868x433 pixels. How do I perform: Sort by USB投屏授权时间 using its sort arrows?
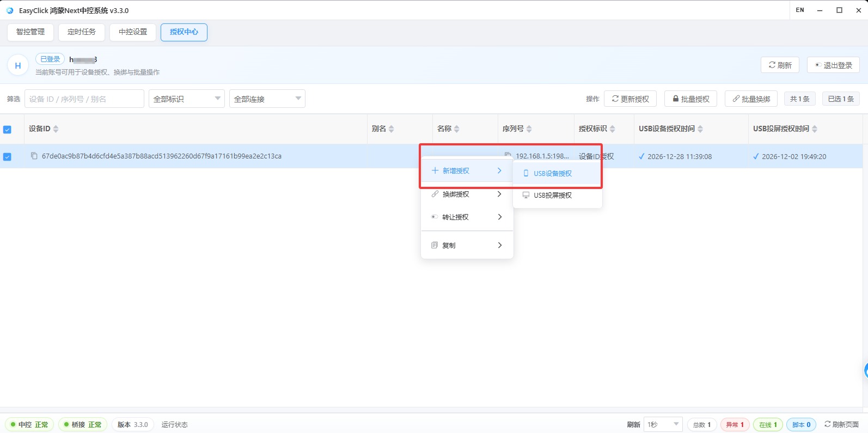814,129
